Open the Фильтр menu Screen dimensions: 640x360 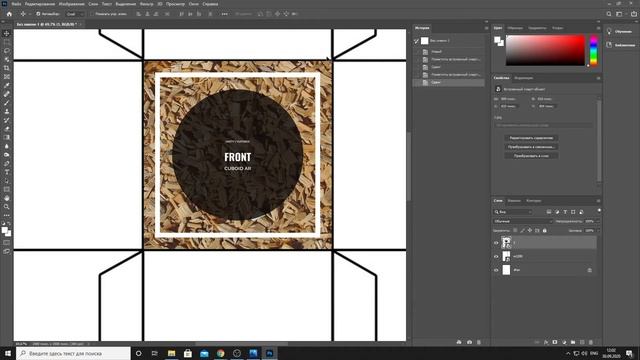(147, 4)
